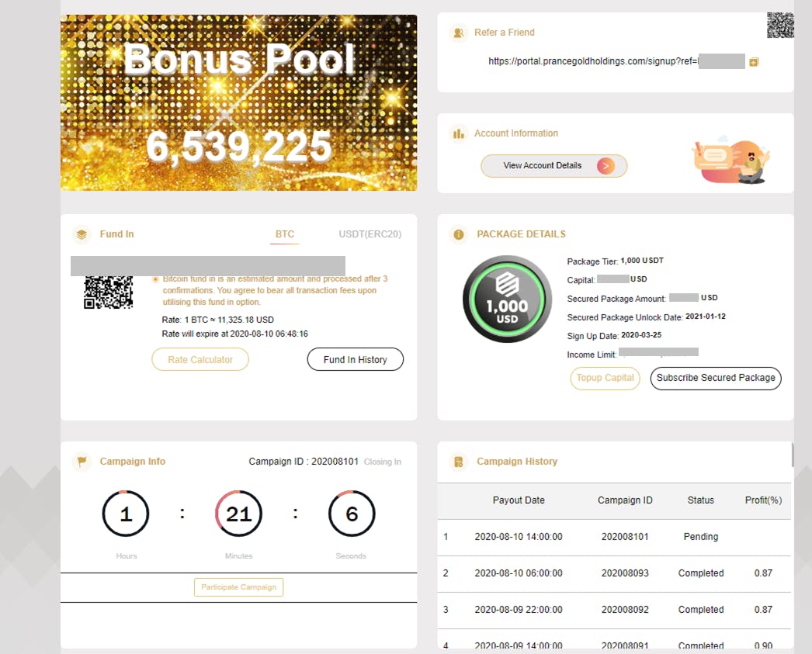Click the Bonus Pool banner
This screenshot has width=812, height=654.
238,102
